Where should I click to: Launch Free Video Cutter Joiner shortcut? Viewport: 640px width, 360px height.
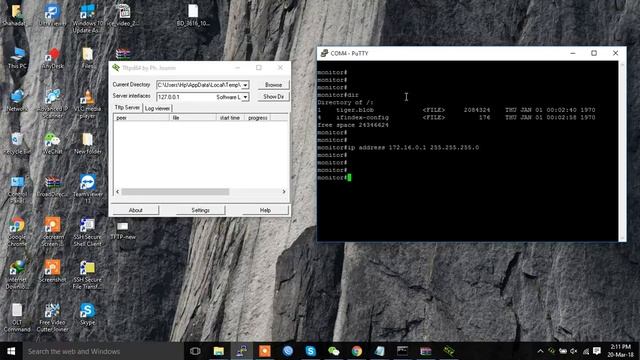(x=53, y=318)
